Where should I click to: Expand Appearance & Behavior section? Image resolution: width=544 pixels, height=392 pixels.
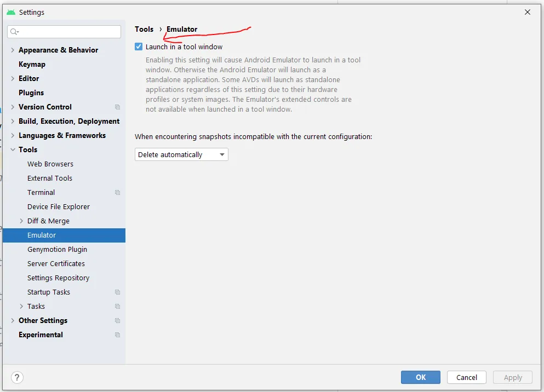(x=13, y=50)
